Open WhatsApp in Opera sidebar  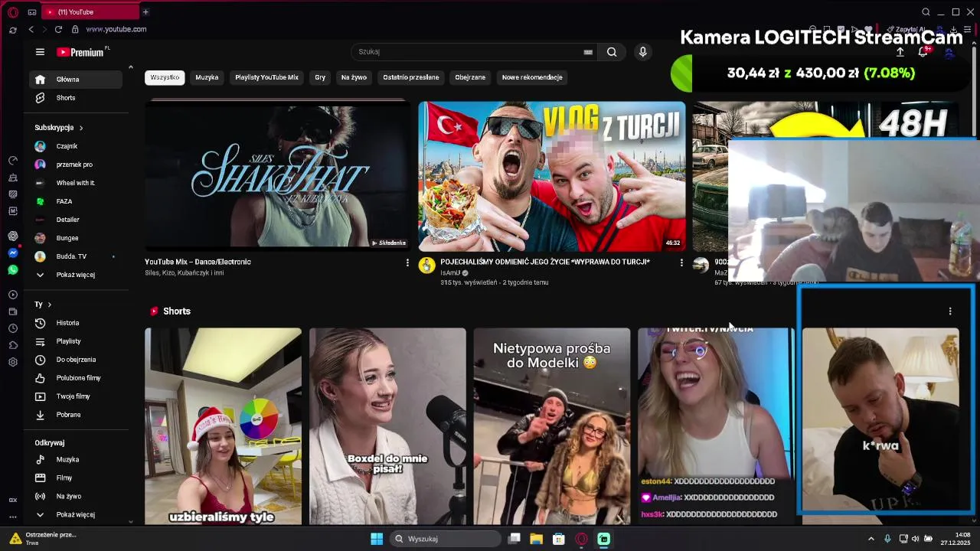click(13, 270)
